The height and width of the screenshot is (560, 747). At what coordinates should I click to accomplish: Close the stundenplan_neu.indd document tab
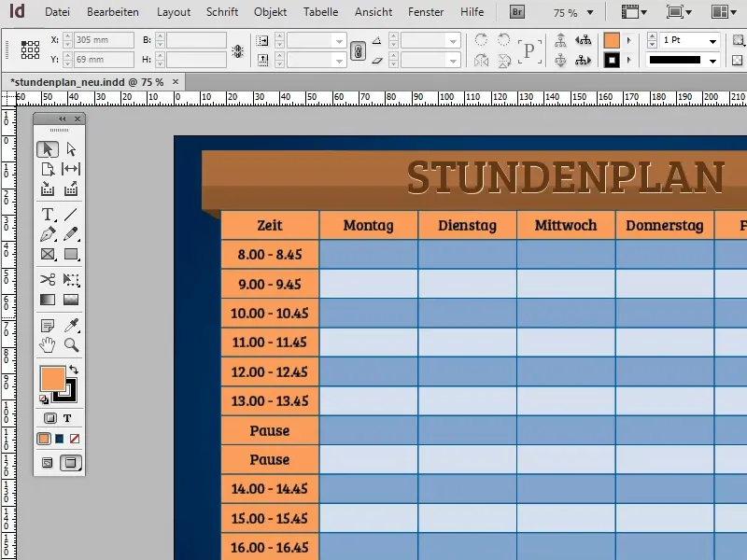[176, 82]
